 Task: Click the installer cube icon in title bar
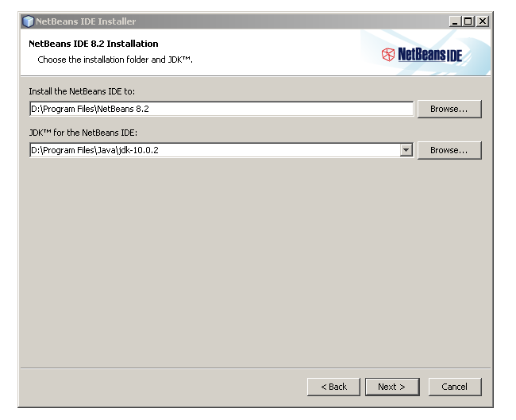28,21
